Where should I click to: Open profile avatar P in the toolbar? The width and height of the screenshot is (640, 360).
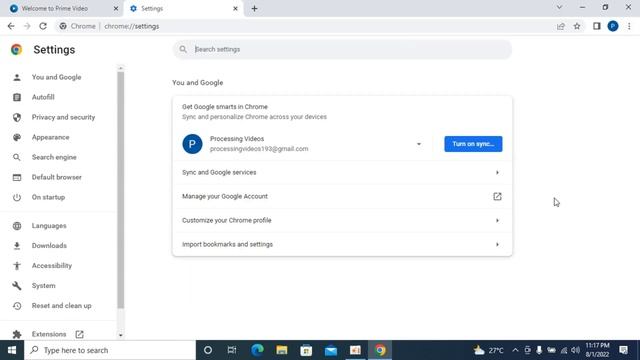613,26
